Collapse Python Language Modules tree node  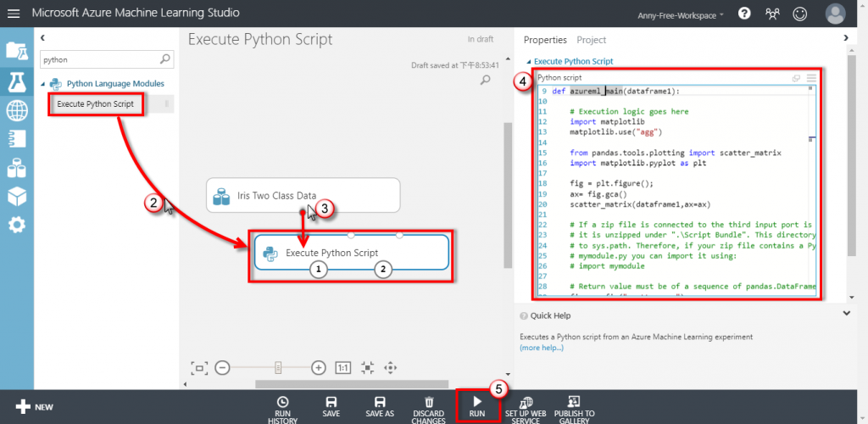point(43,84)
